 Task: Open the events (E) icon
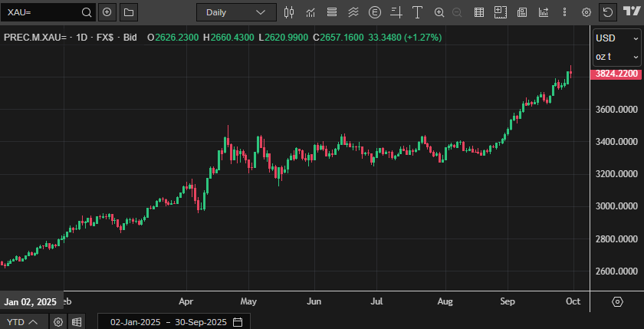pyautogui.click(x=374, y=12)
